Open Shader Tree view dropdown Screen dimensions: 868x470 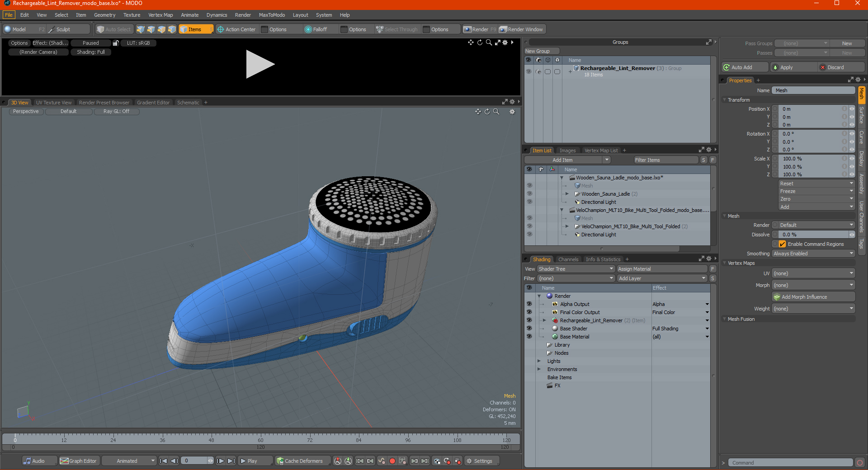click(576, 269)
